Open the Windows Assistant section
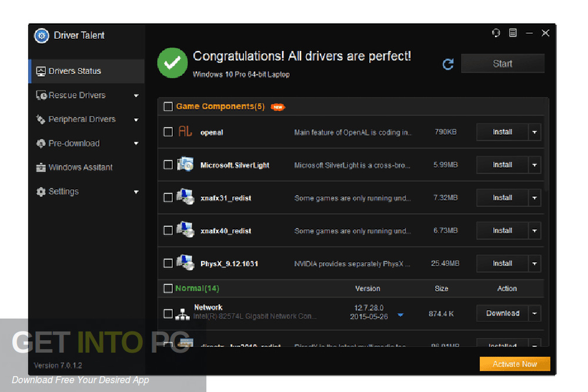The width and height of the screenshot is (588, 392). 86,167
